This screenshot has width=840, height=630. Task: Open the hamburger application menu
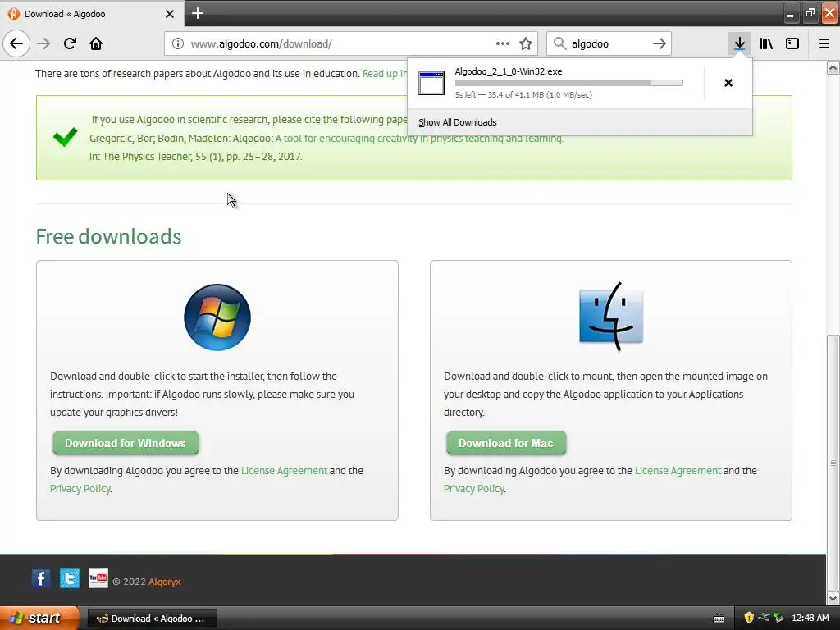(x=824, y=43)
